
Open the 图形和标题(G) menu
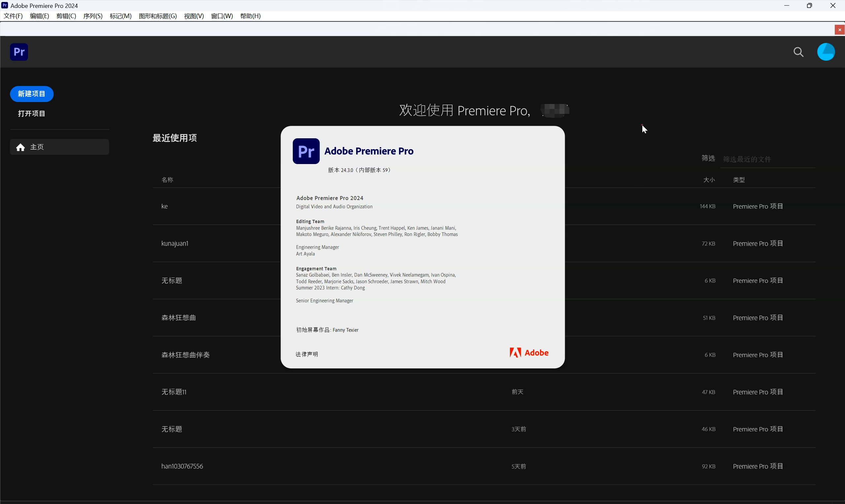pos(157,16)
